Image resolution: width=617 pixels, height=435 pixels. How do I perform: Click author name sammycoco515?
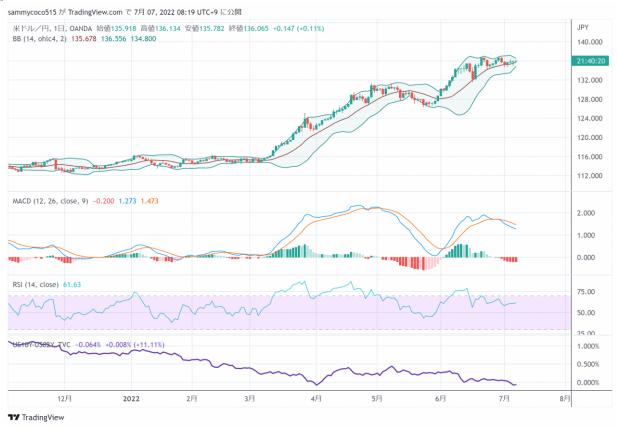click(x=36, y=9)
